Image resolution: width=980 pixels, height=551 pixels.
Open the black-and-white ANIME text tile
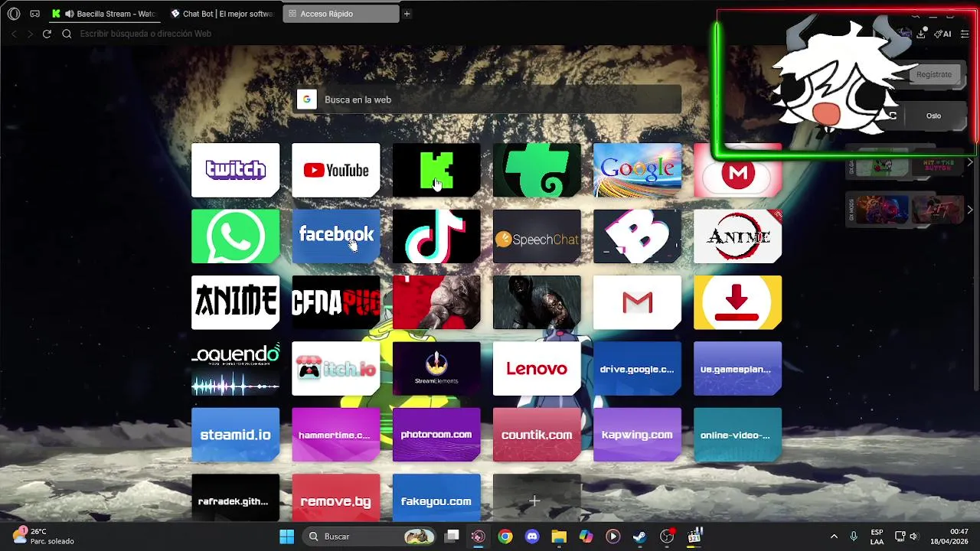[235, 302]
